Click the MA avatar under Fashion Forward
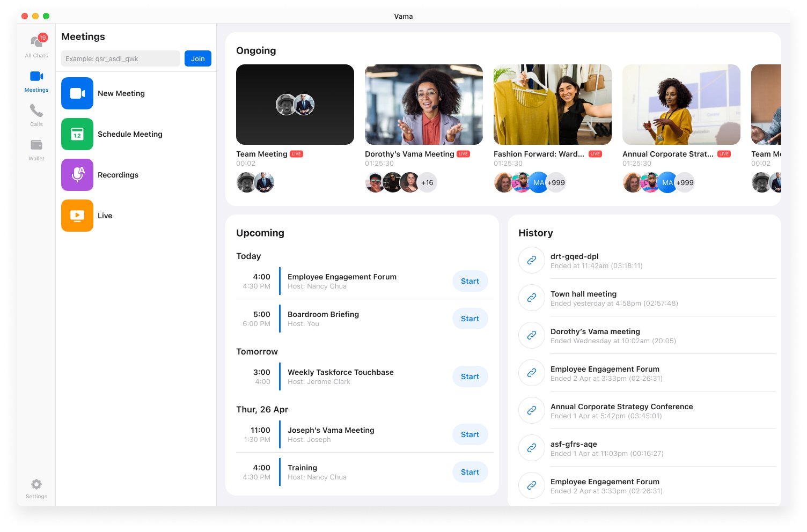Image resolution: width=807 pixels, height=532 pixels. [x=538, y=182]
